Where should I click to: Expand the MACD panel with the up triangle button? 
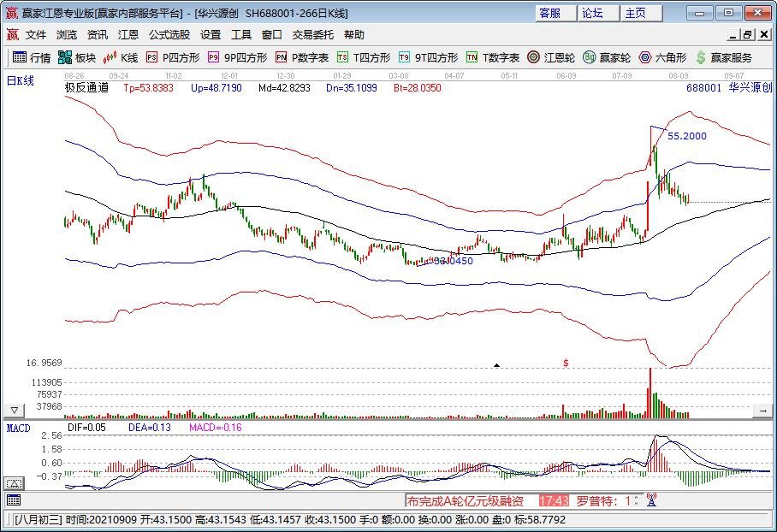14,477
